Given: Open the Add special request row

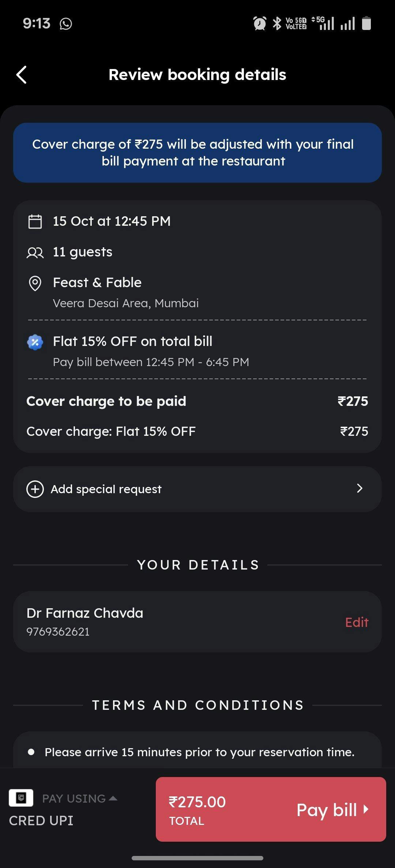Looking at the screenshot, I should (197, 489).
